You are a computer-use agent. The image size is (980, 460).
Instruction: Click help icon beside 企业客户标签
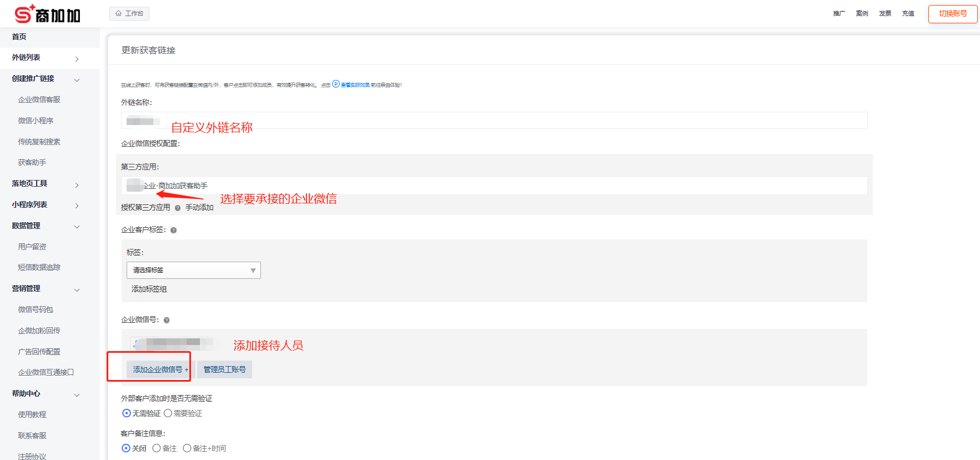pyautogui.click(x=173, y=230)
